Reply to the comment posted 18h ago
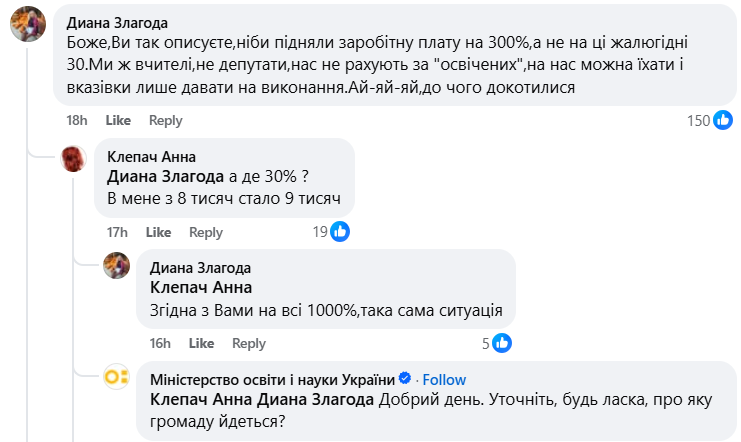This screenshot has width=741, height=442. [x=166, y=121]
